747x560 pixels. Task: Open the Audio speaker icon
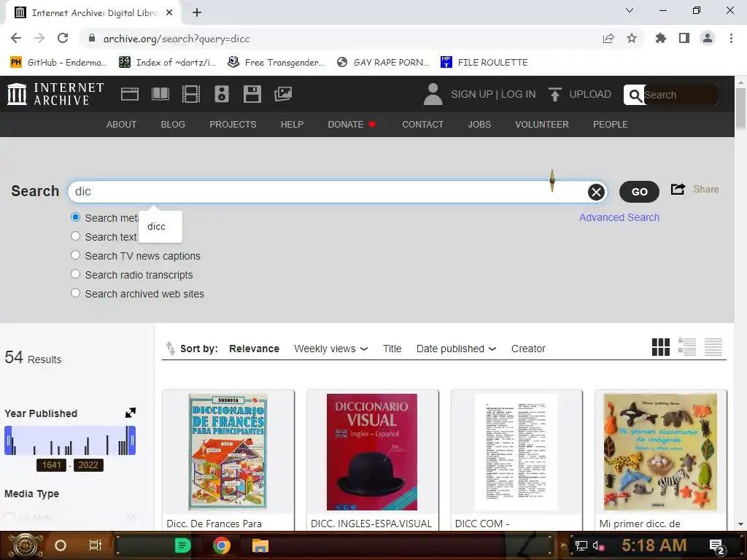point(222,94)
